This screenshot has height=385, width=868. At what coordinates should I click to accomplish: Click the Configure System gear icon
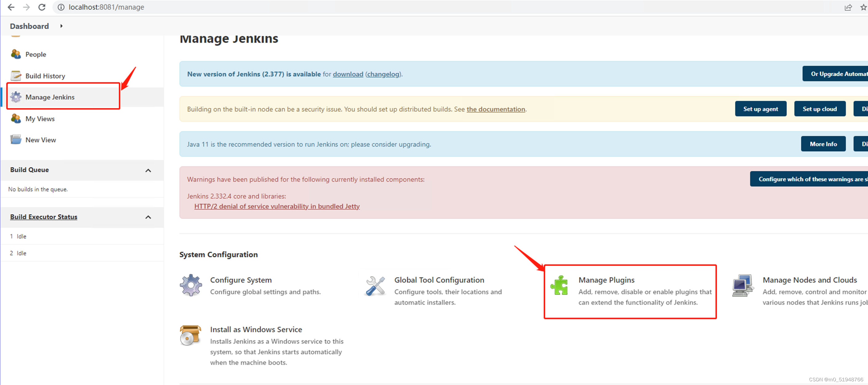coord(191,285)
